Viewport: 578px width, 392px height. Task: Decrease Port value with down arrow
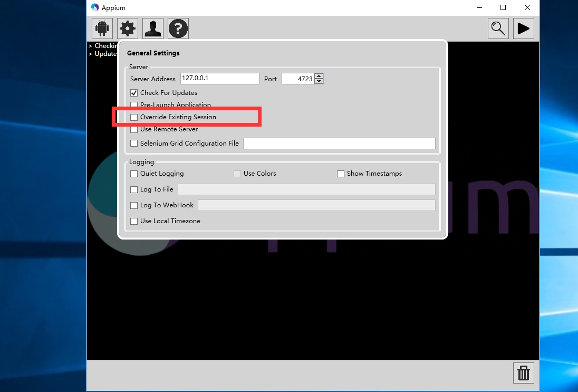tap(319, 81)
